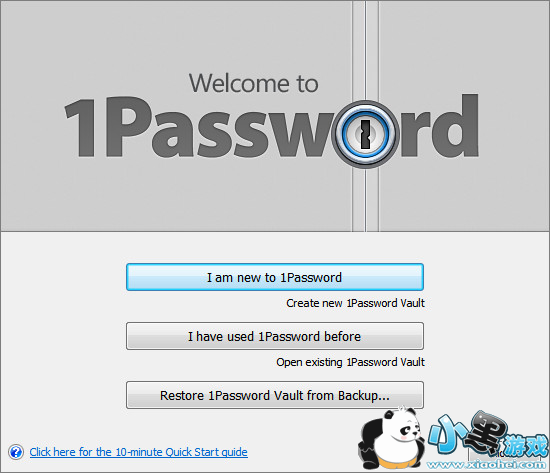The height and width of the screenshot is (473, 550).
Task: Click the large digit 1 in logo
Action: pos(81,127)
